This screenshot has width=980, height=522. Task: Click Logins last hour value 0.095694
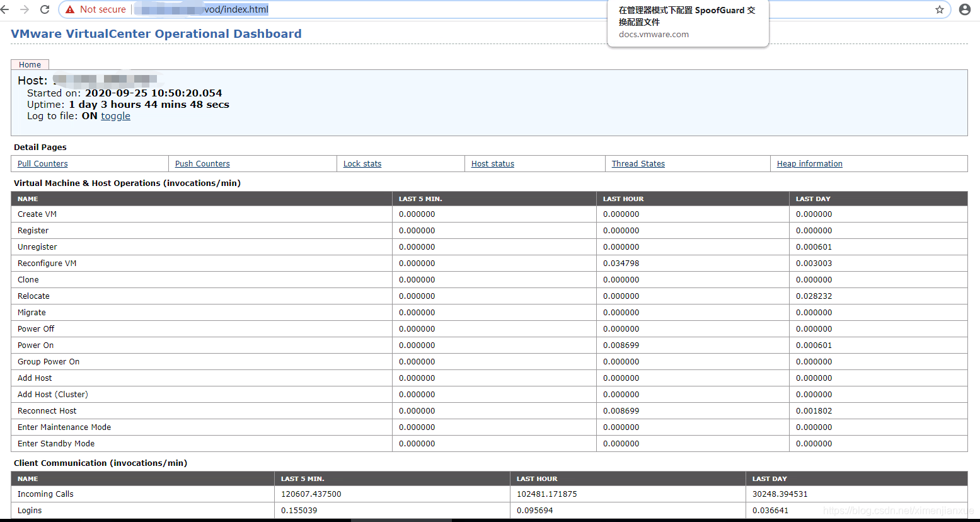click(535, 511)
